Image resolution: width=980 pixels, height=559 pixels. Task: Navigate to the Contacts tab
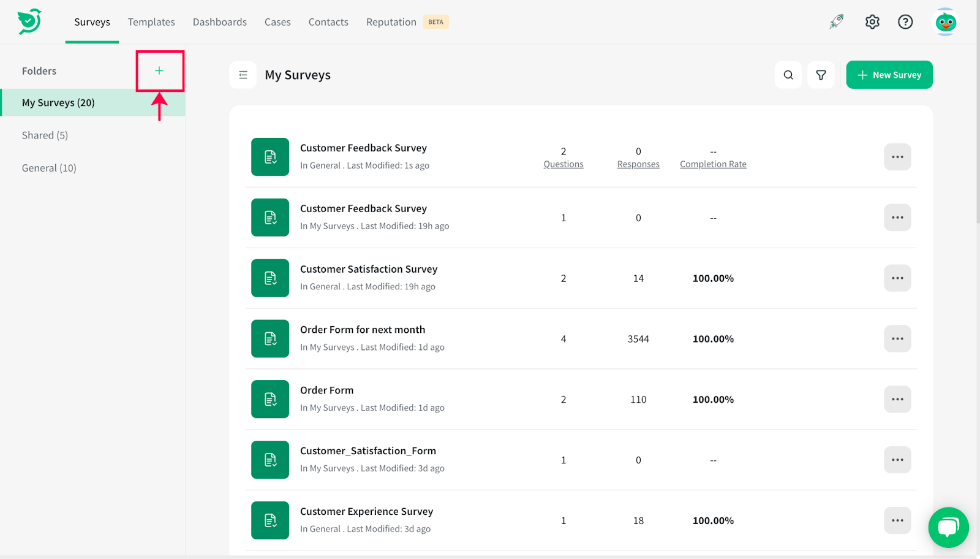click(328, 22)
